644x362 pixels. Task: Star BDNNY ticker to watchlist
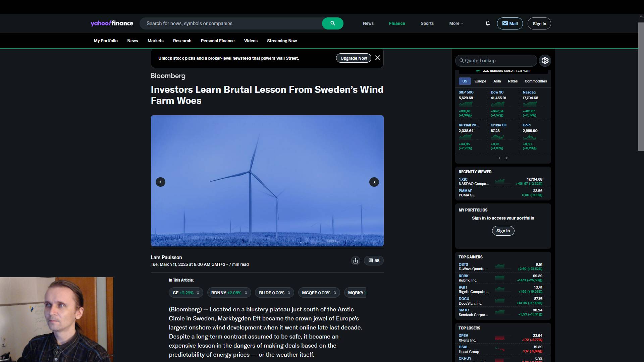[x=246, y=293]
